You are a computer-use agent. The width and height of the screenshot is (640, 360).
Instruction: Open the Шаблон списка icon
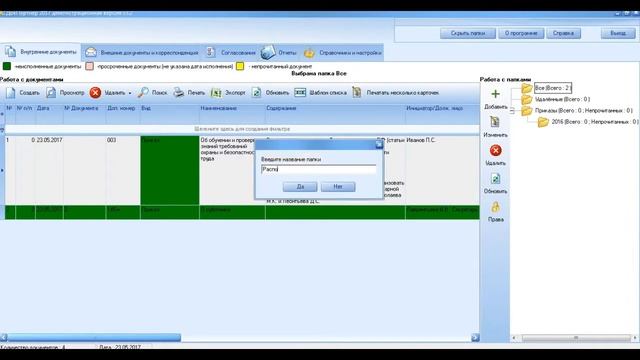300,93
